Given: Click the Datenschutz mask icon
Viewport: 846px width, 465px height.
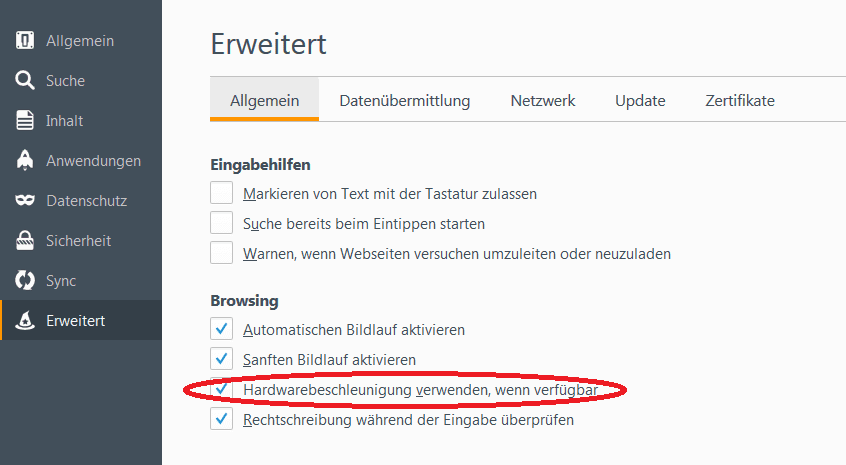Looking at the screenshot, I should [25, 201].
